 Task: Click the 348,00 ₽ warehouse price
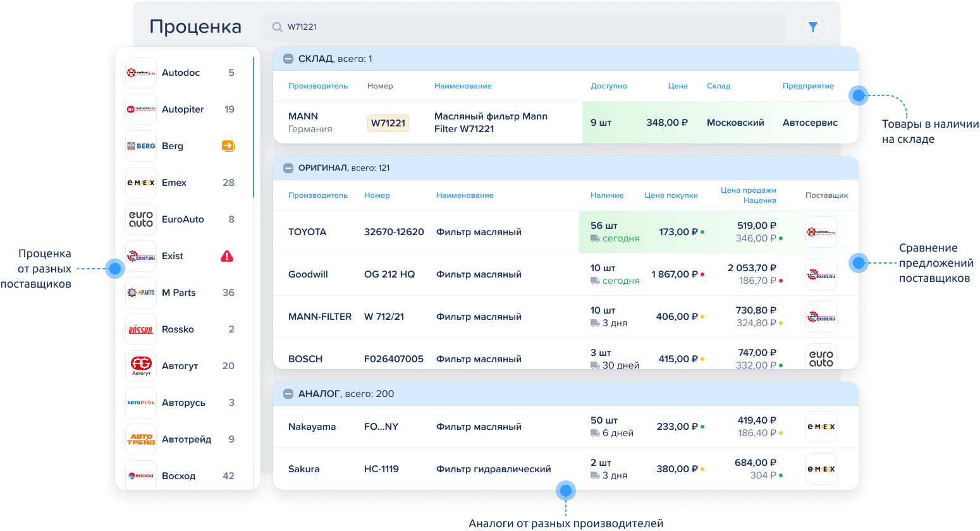pos(667,123)
